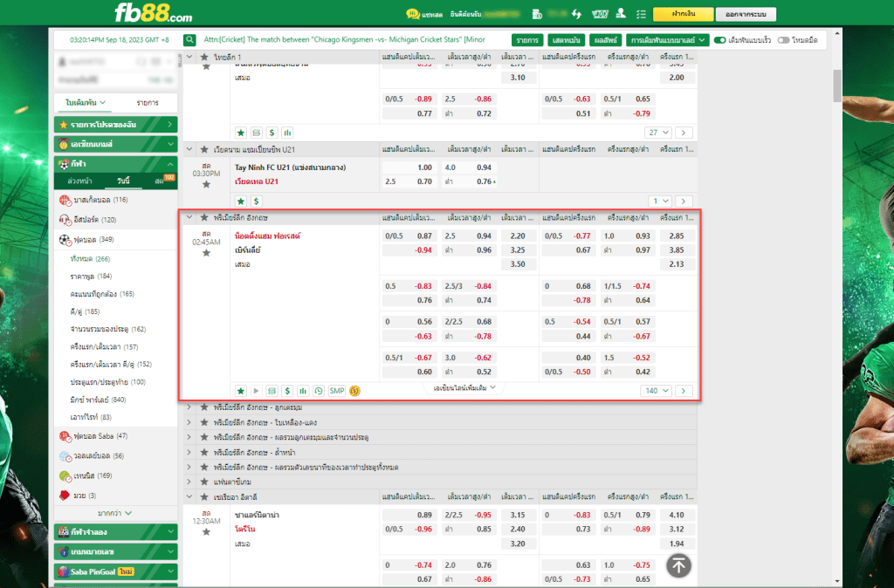This screenshot has width=894, height=588.
Task: Open the 140 markets dropdown in the Premier League match
Action: pos(656,391)
